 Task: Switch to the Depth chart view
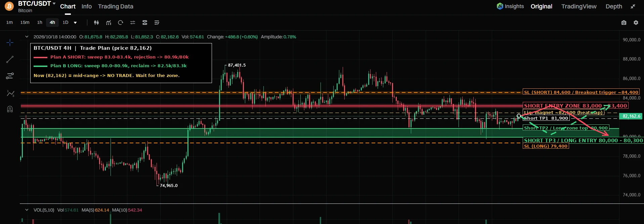click(x=614, y=6)
